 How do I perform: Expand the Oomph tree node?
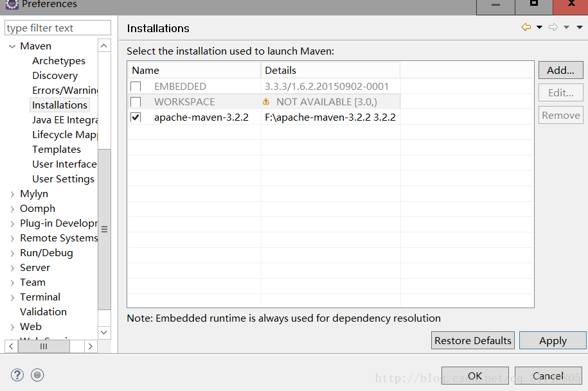(12, 209)
